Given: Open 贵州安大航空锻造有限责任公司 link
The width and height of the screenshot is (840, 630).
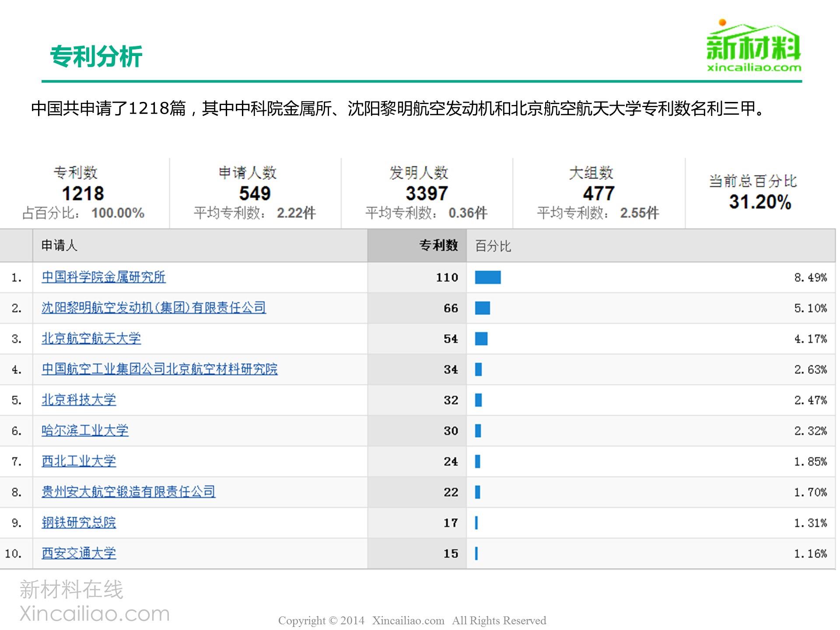Looking at the screenshot, I should tap(128, 492).
